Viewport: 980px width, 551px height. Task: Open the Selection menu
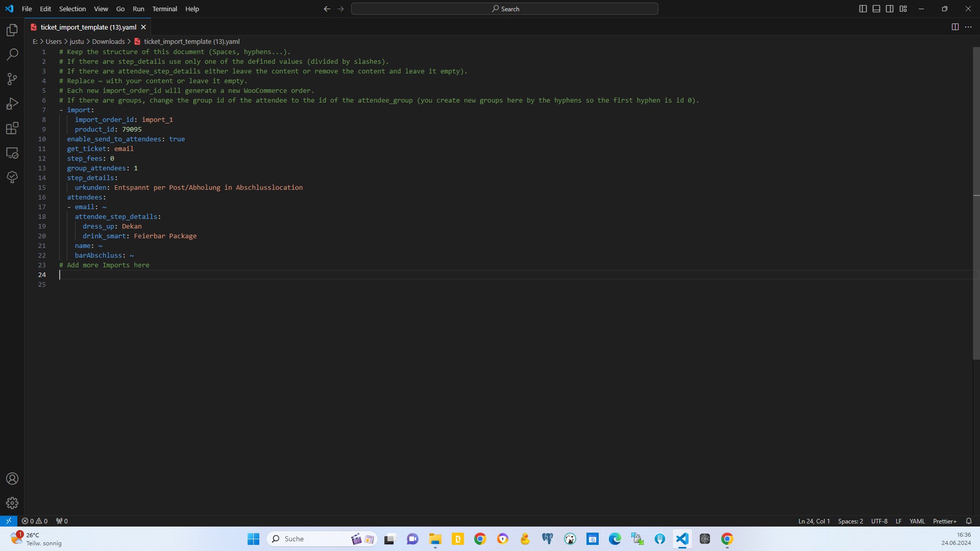pyautogui.click(x=72, y=9)
